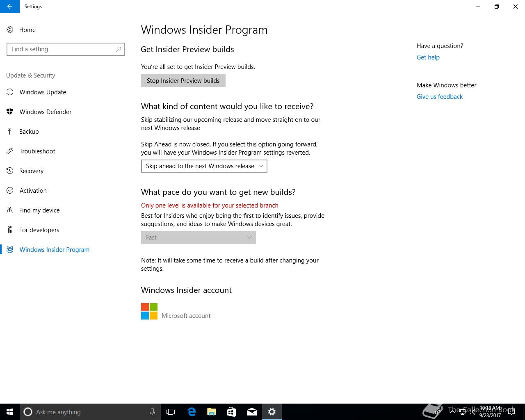
Task: Open the Microsoft Store taskbar icon
Action: pos(231,412)
